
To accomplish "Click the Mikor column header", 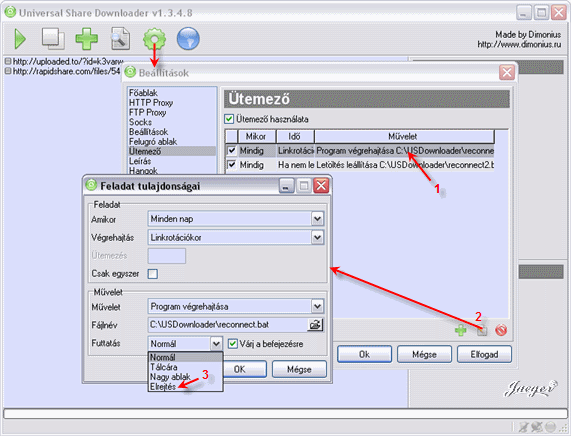I will point(256,137).
